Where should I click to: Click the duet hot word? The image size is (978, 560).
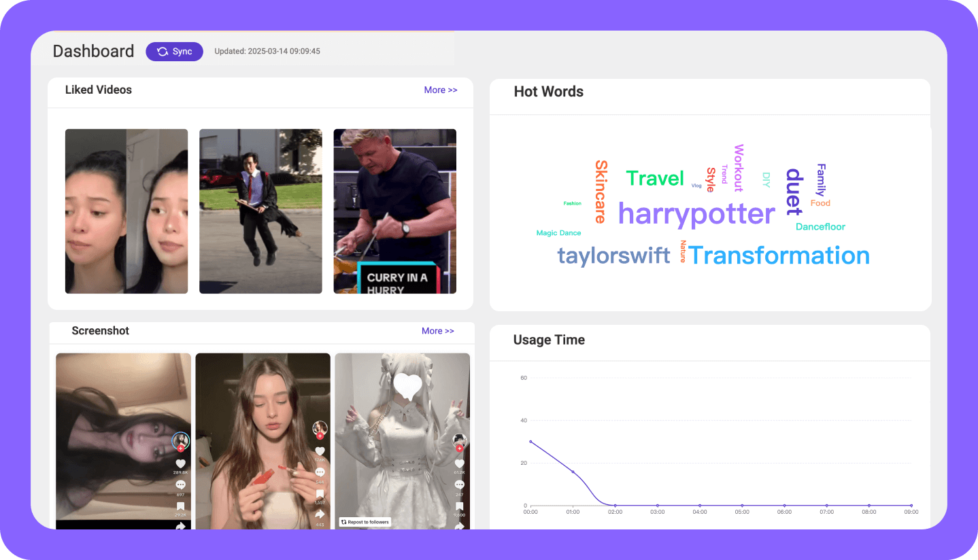[x=794, y=192]
